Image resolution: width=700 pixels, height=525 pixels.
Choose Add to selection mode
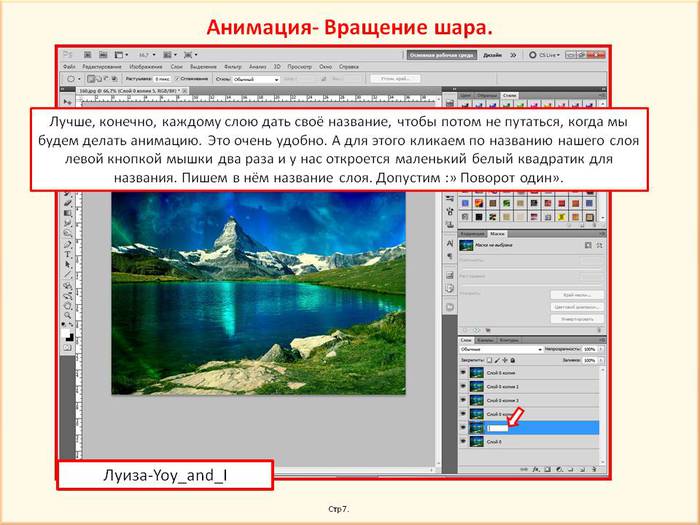[x=100, y=79]
